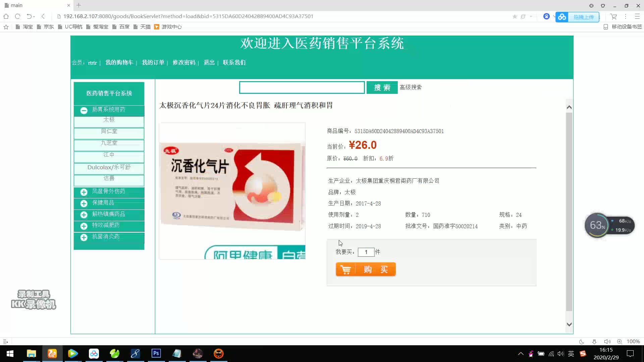Click the content panel vertical scrollbar thumb
This screenshot has width=644, height=362.
pyautogui.click(x=569, y=212)
